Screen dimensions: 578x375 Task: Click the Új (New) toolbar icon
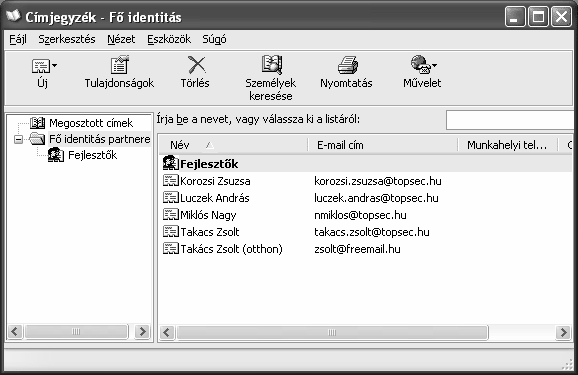tap(40, 66)
